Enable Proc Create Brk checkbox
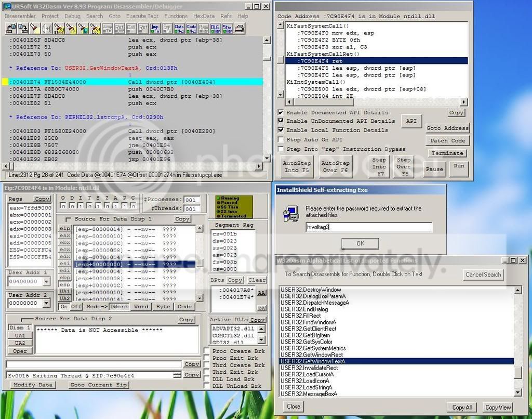Image resolution: width=532 pixels, height=419 pixels. pos(206,351)
